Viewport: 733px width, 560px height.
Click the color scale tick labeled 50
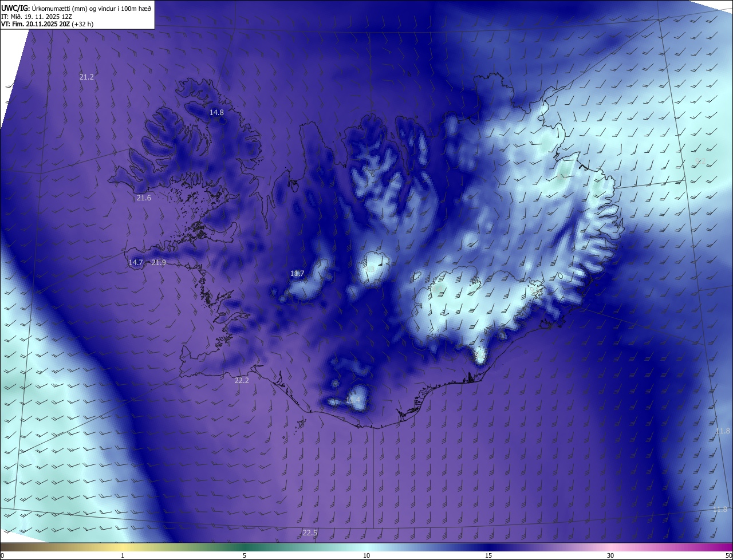tap(728, 555)
